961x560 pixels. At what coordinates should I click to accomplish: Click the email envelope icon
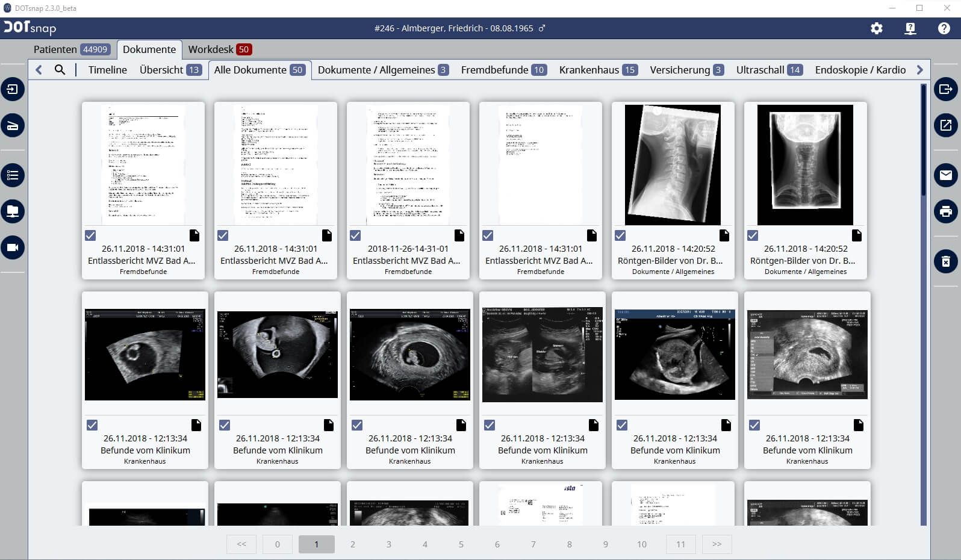pos(945,175)
